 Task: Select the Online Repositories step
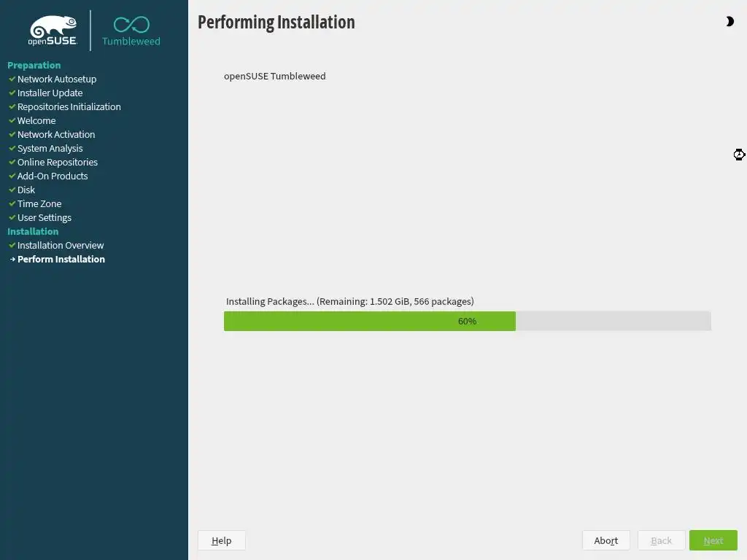58,163
